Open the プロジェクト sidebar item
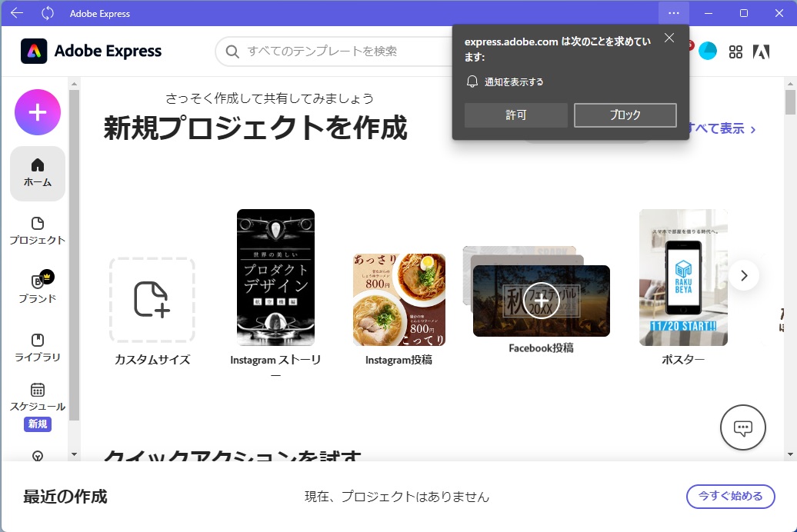The height and width of the screenshot is (532, 797). pos(38,231)
